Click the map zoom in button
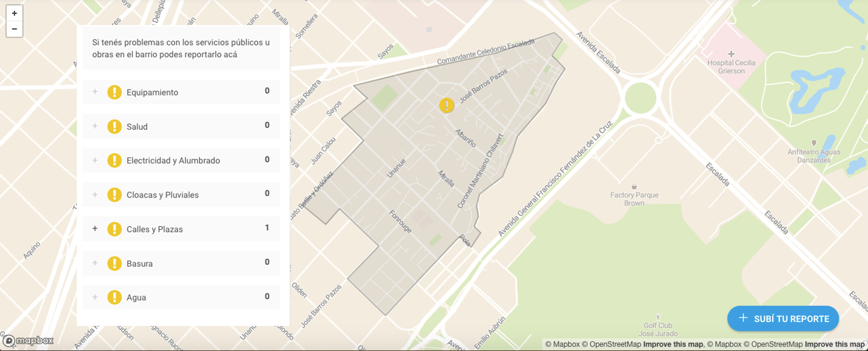This screenshot has width=868, height=351. (x=14, y=13)
